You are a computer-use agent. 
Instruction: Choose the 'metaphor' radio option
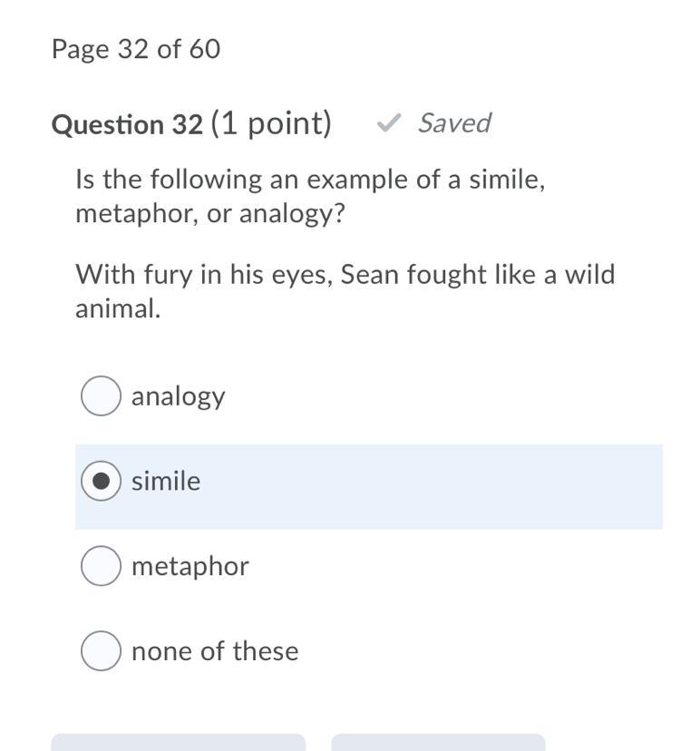[x=101, y=566]
